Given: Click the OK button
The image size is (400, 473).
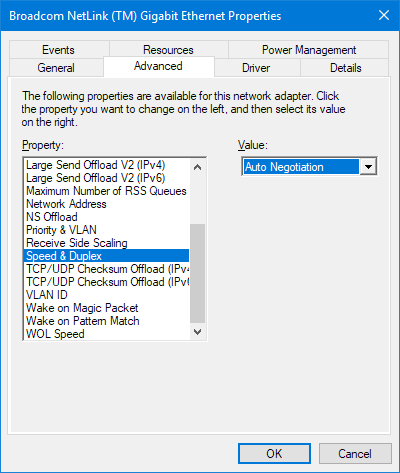Looking at the screenshot, I should pos(274,453).
